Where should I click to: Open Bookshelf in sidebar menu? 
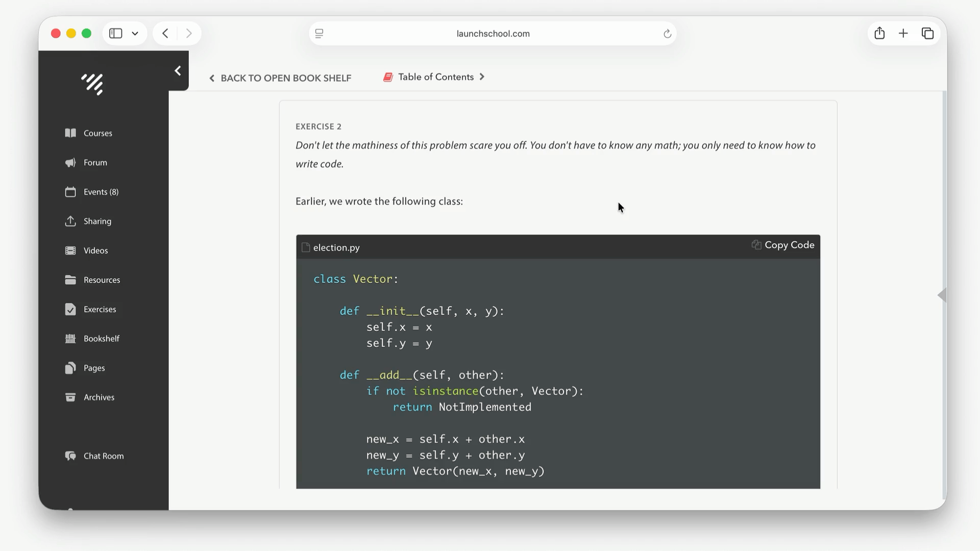click(101, 339)
